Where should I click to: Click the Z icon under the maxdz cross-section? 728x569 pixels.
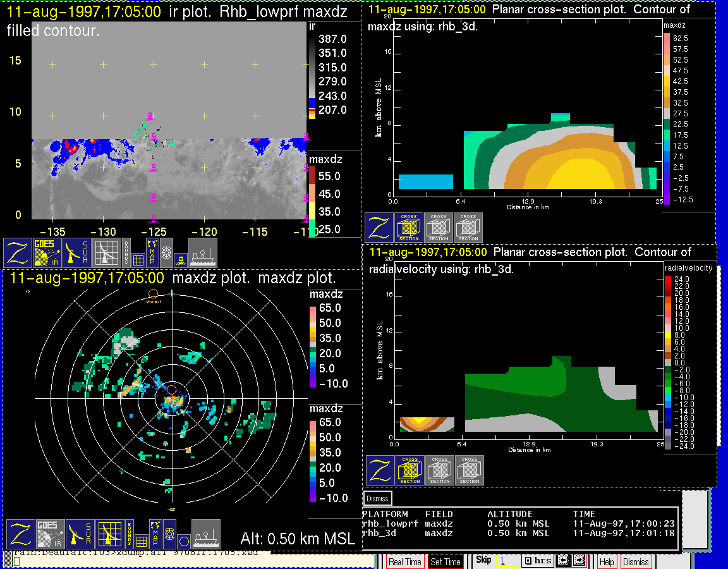click(x=379, y=228)
